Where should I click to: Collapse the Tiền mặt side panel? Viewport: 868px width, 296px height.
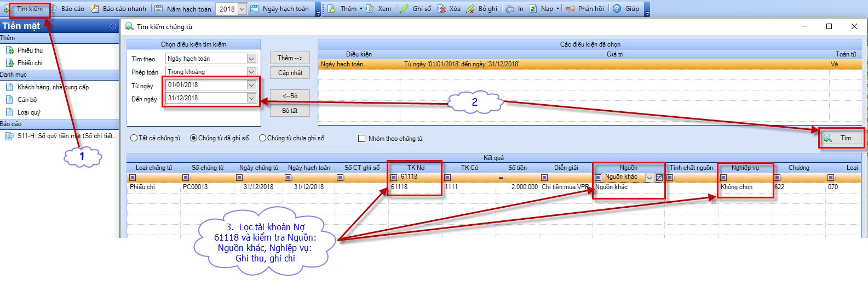[113, 26]
